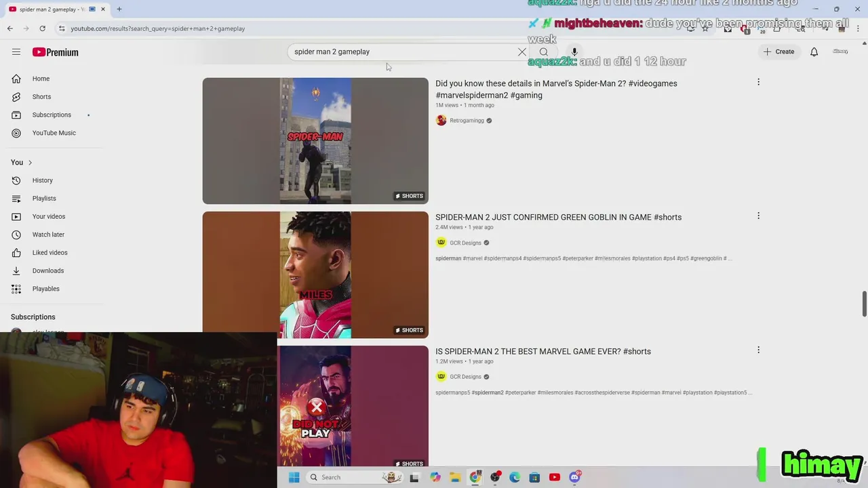868x488 pixels.
Task: Open OBS Studio from the taskbar
Action: coord(495,477)
